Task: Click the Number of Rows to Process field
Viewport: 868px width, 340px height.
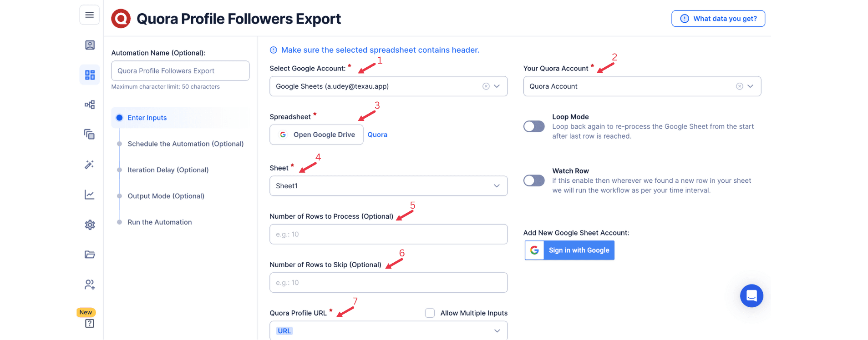Action: click(x=388, y=234)
